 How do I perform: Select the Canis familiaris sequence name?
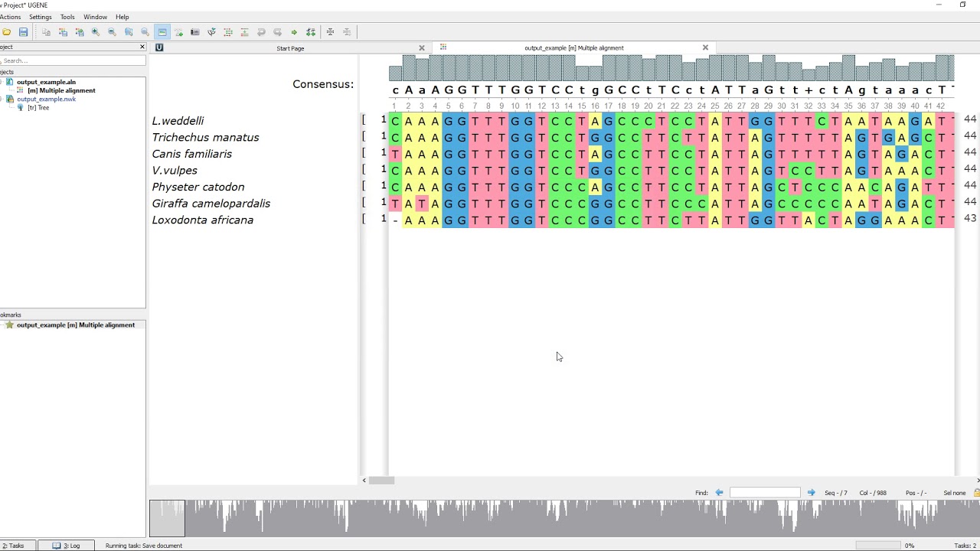191,154
